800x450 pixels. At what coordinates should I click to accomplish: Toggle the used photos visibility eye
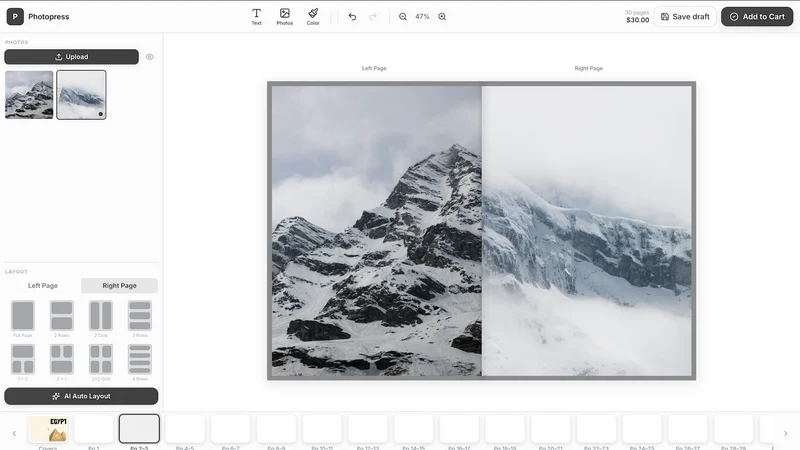point(149,57)
